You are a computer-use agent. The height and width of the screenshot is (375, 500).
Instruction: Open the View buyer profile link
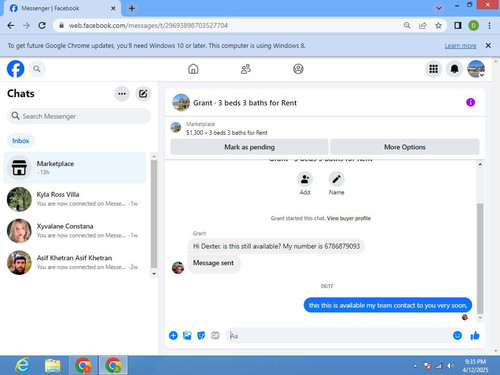(x=349, y=218)
